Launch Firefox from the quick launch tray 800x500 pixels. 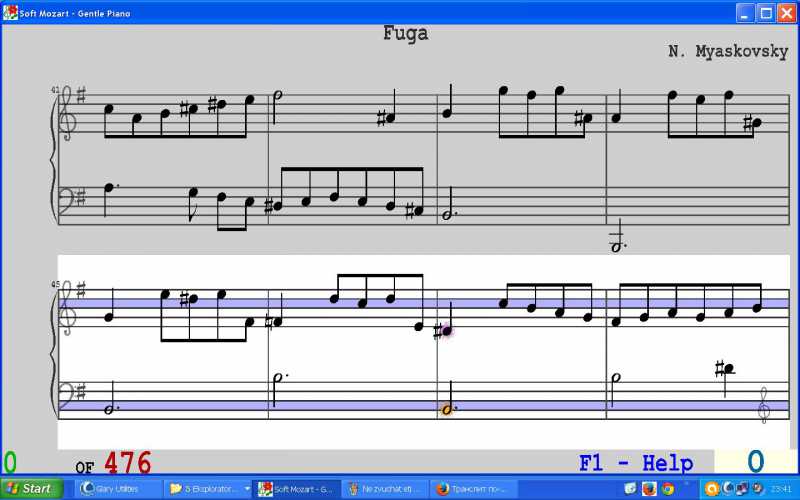click(649, 489)
